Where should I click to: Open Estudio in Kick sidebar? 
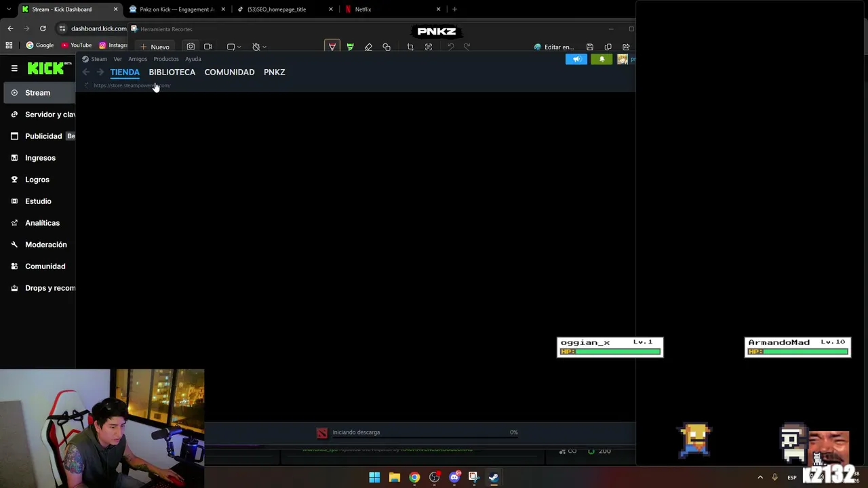tap(39, 201)
